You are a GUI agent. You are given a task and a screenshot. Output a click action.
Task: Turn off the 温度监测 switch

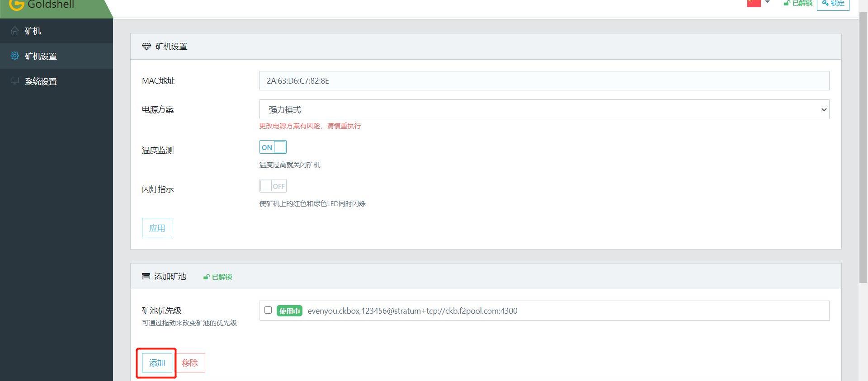(273, 147)
